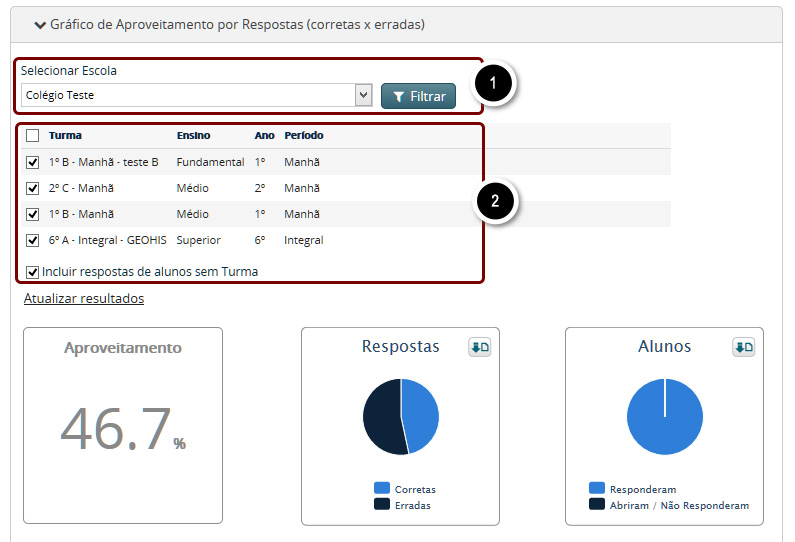Click export icon on Alunos chart
Screen dimensions: 795x542
coord(743,347)
